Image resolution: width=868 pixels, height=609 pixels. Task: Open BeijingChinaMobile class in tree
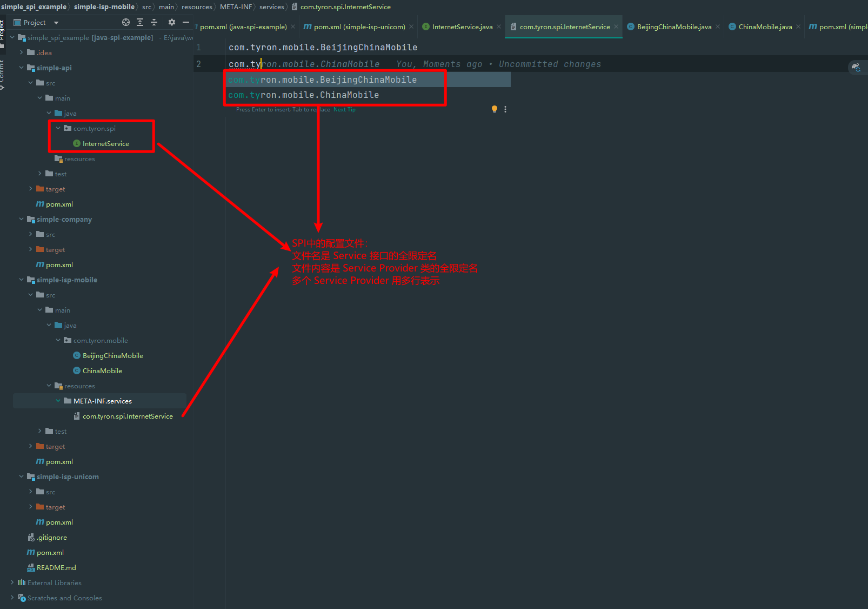click(x=108, y=355)
